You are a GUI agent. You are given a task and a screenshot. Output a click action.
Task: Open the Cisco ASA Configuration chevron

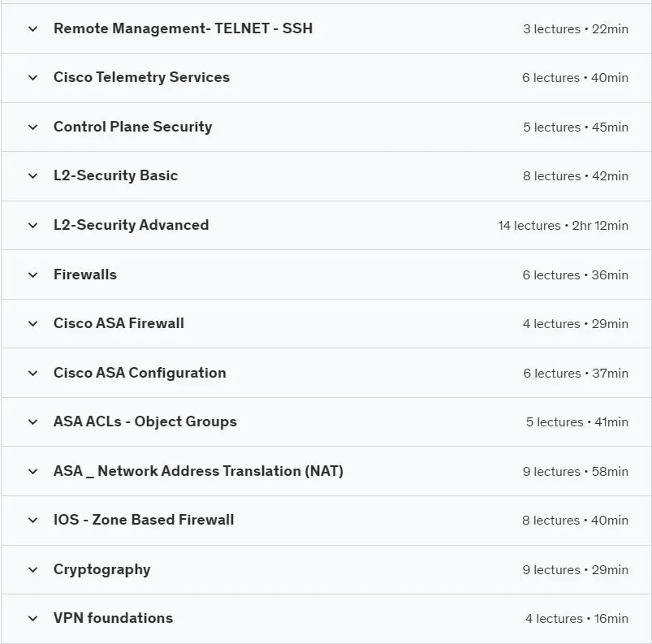[32, 374]
